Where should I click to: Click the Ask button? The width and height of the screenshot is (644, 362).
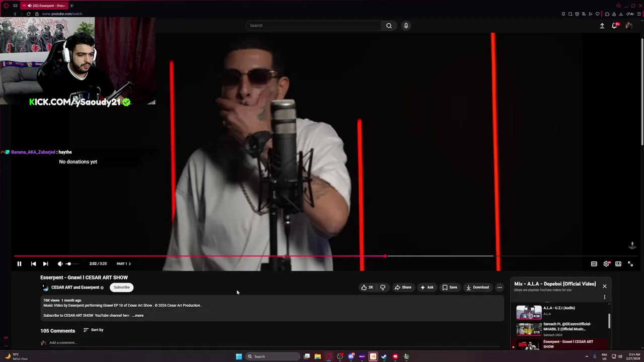(x=427, y=288)
